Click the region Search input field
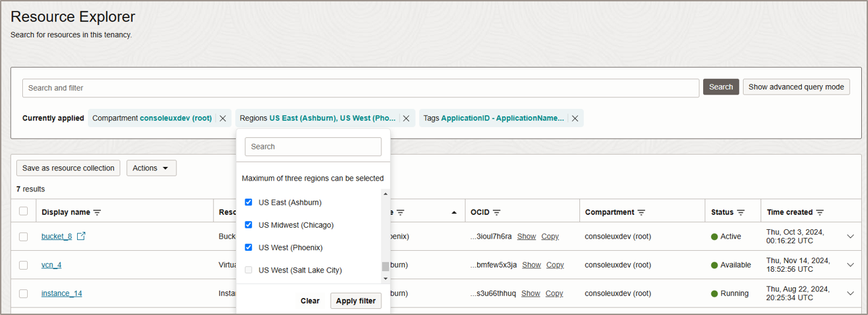This screenshot has height=315, width=868. click(313, 147)
